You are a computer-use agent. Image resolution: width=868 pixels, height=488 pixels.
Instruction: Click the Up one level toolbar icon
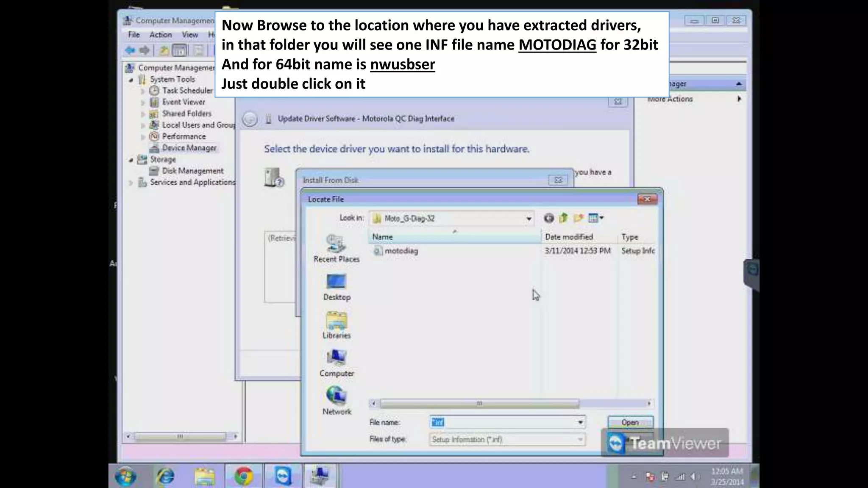tap(163, 50)
